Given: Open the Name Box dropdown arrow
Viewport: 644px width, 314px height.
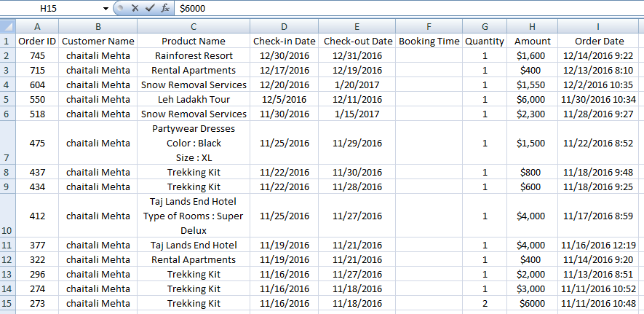Looking at the screenshot, I should 106,9.
